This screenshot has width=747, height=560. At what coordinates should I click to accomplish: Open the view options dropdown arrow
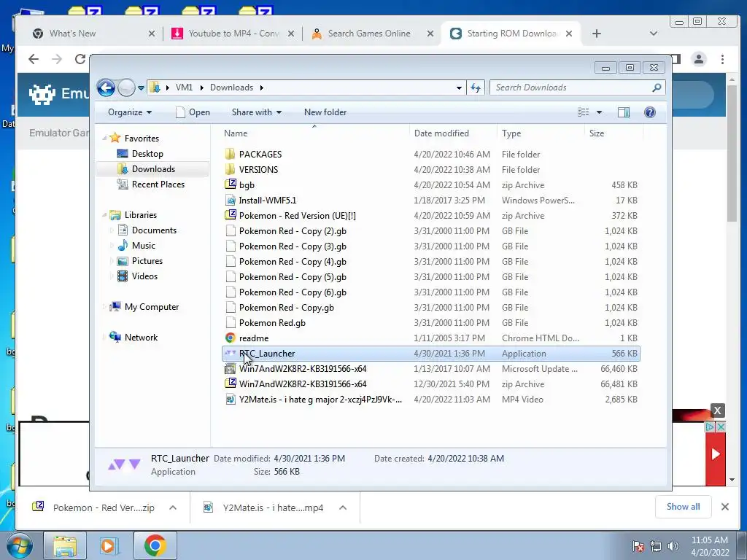point(600,112)
